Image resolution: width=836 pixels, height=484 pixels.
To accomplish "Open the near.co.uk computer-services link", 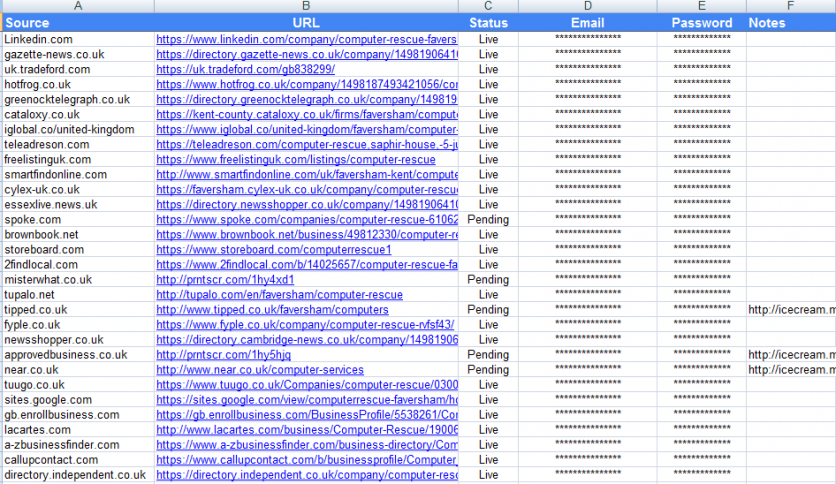I will 260,369.
